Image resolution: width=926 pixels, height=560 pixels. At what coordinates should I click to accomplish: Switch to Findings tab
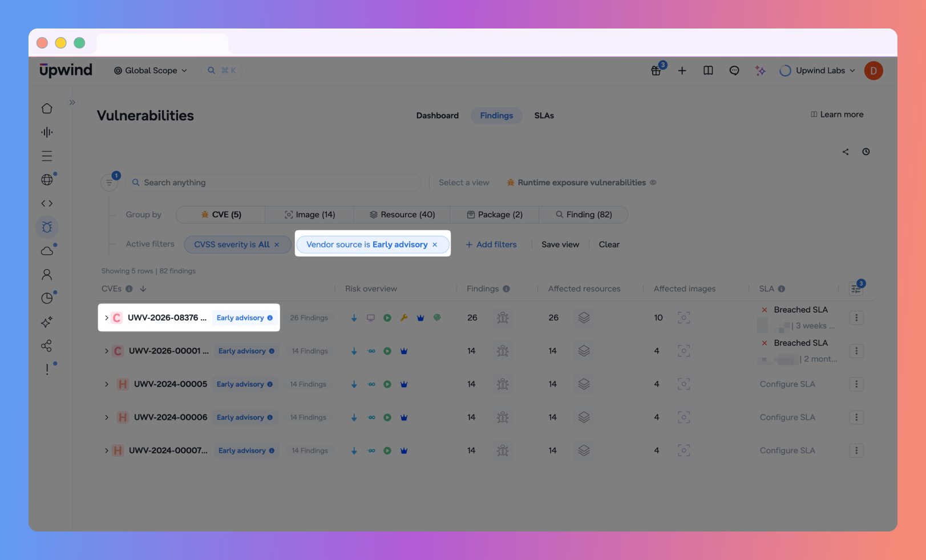click(496, 116)
